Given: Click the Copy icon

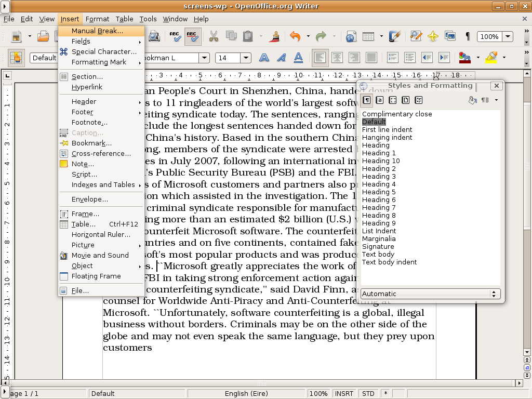Looking at the screenshot, I should (x=231, y=36).
